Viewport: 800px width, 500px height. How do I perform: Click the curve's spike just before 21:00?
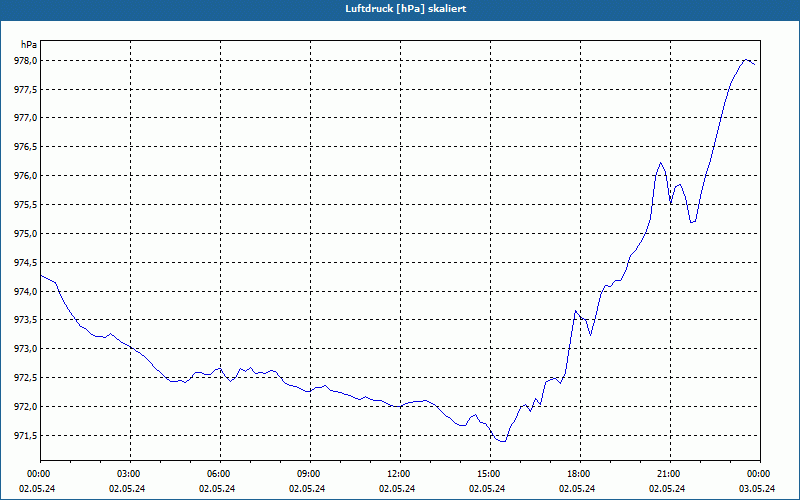[x=661, y=163]
